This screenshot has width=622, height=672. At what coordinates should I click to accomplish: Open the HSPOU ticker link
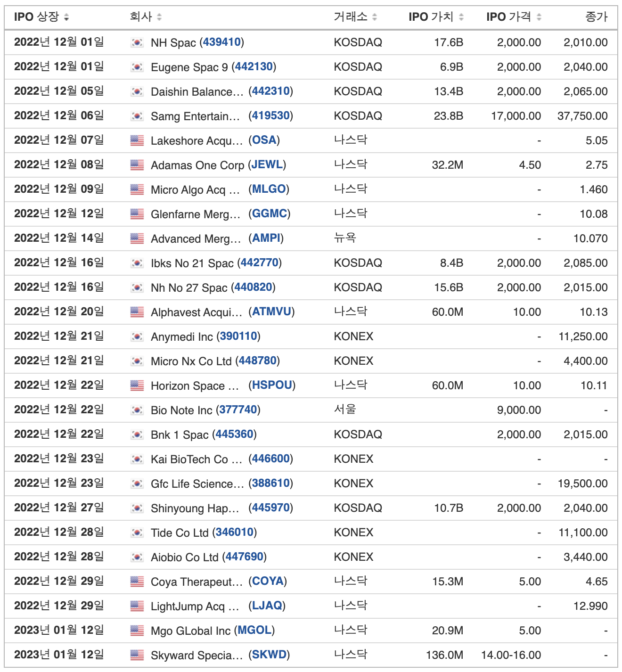click(x=272, y=385)
